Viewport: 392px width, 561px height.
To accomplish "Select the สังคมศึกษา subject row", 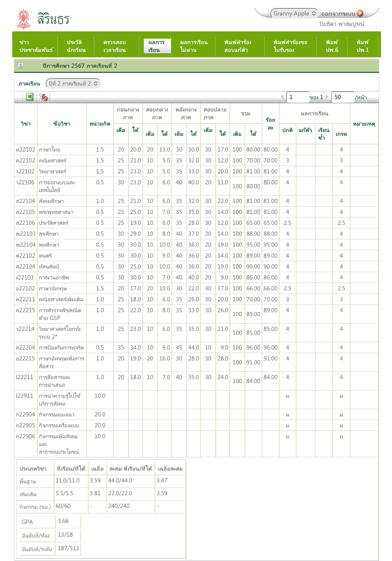I will [x=196, y=201].
